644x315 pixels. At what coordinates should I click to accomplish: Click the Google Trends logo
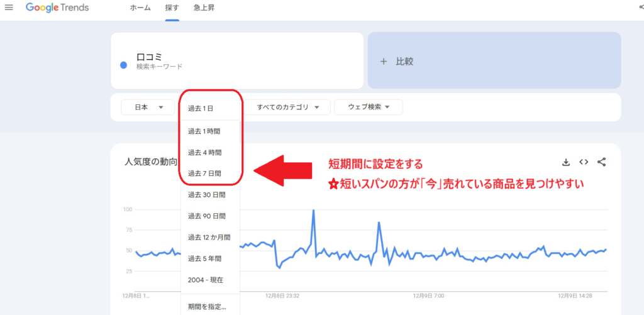click(x=57, y=8)
